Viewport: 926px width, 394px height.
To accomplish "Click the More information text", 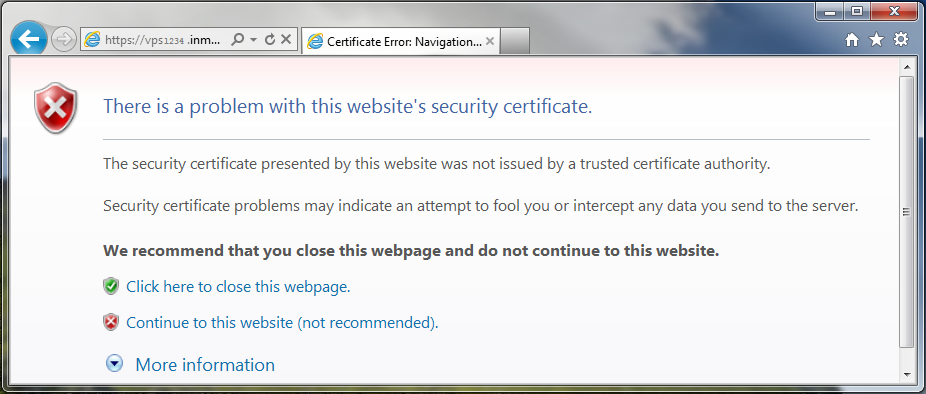I will (x=205, y=364).
